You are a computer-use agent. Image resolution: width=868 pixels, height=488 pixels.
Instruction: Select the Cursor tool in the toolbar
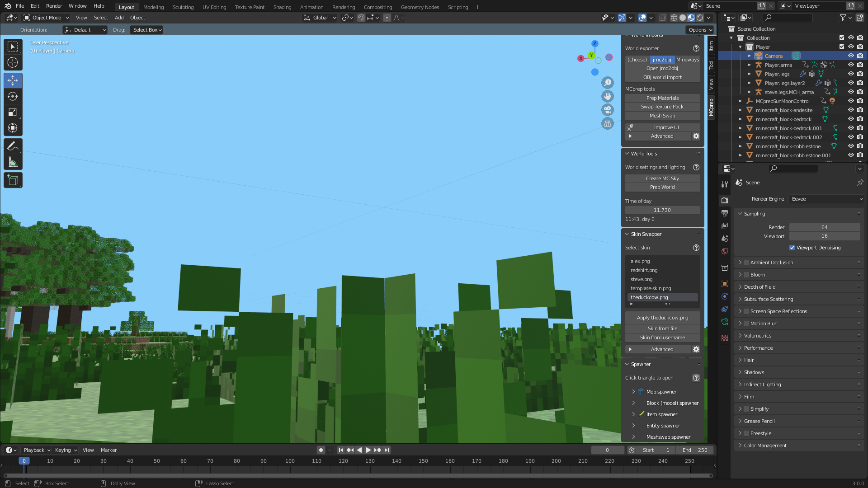tap(13, 62)
